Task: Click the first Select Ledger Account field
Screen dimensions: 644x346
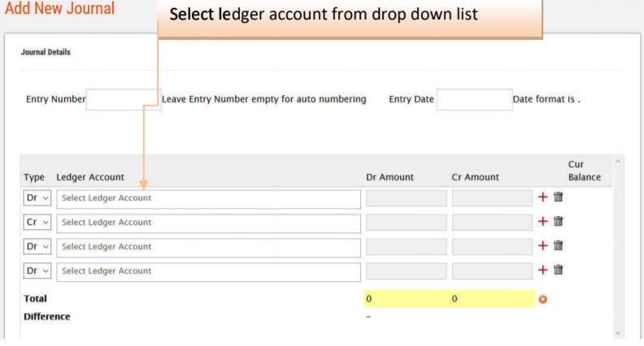Action: click(x=208, y=198)
